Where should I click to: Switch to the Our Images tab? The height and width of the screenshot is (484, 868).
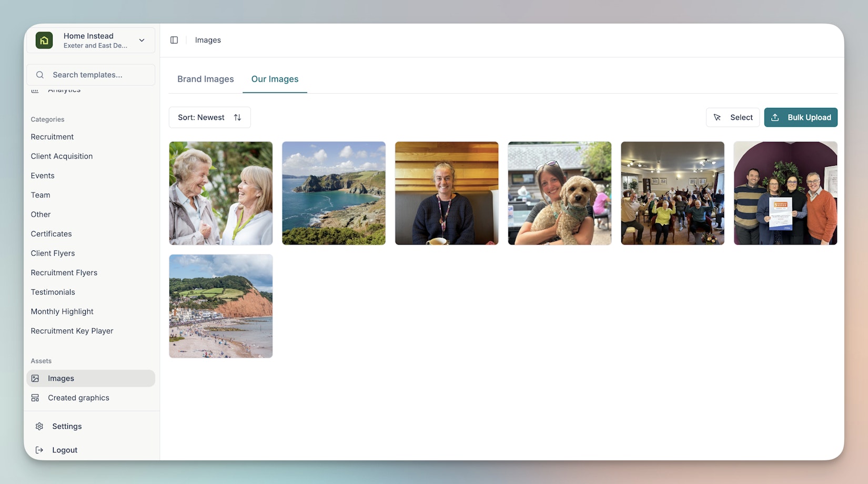click(x=275, y=79)
